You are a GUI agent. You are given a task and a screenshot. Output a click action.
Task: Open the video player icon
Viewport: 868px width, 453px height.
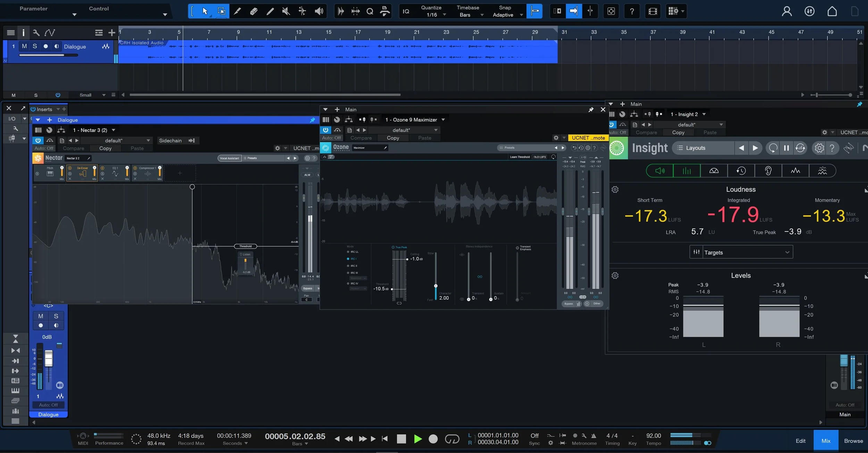653,11
